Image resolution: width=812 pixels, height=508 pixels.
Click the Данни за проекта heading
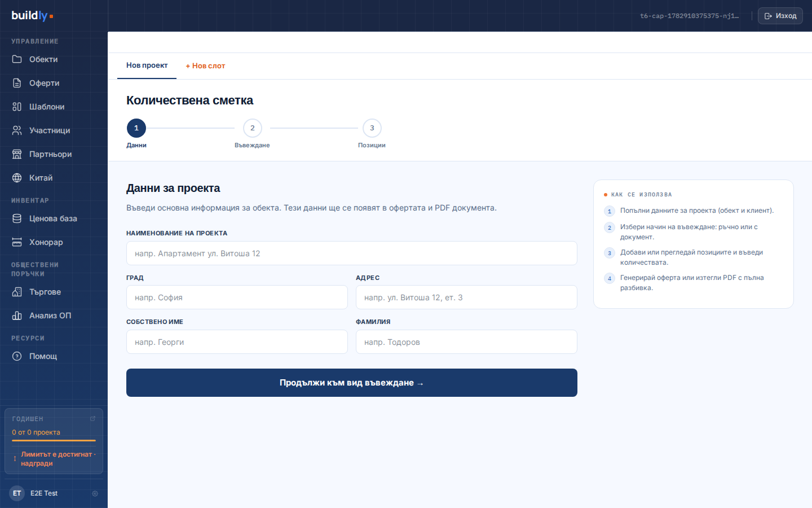point(173,189)
